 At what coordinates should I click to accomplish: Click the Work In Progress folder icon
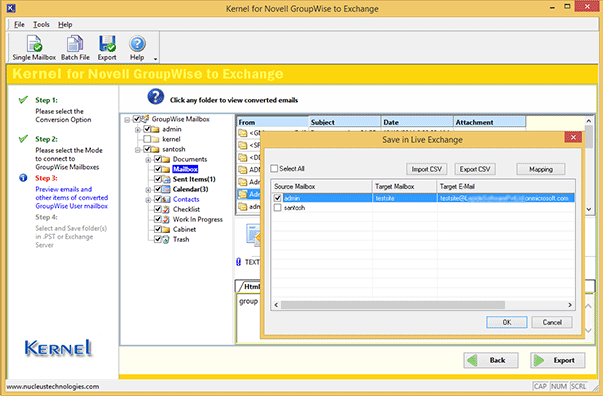(166, 219)
